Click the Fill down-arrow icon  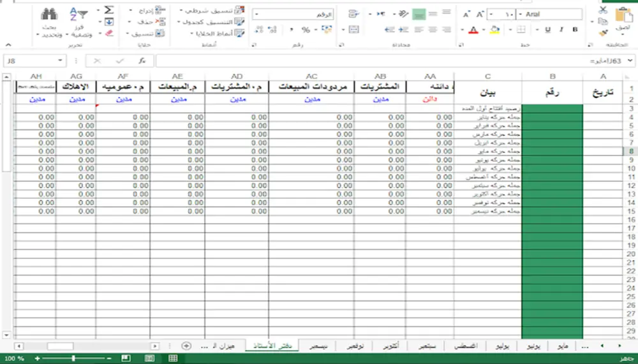tap(108, 22)
